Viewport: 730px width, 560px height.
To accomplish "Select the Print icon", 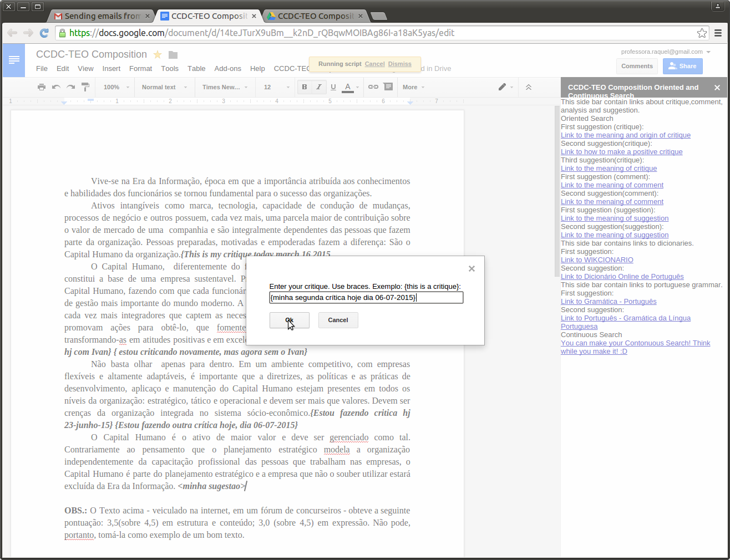I will pos(41,87).
